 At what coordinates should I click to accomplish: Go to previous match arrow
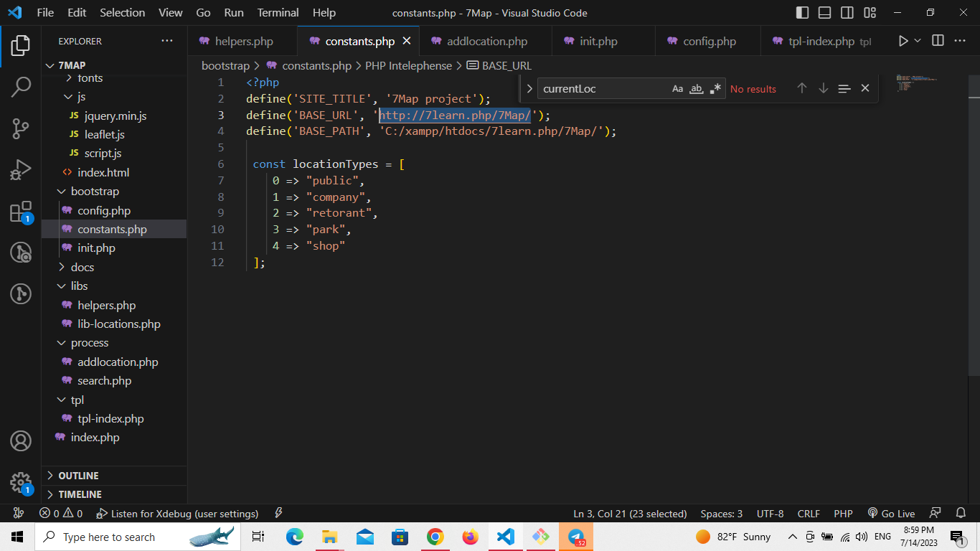(802, 88)
